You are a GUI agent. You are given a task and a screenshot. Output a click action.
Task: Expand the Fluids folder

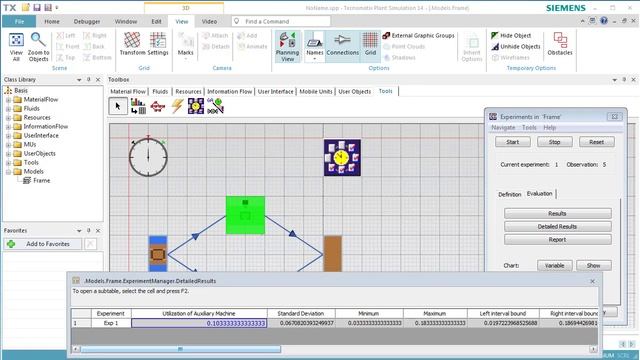click(x=8, y=109)
